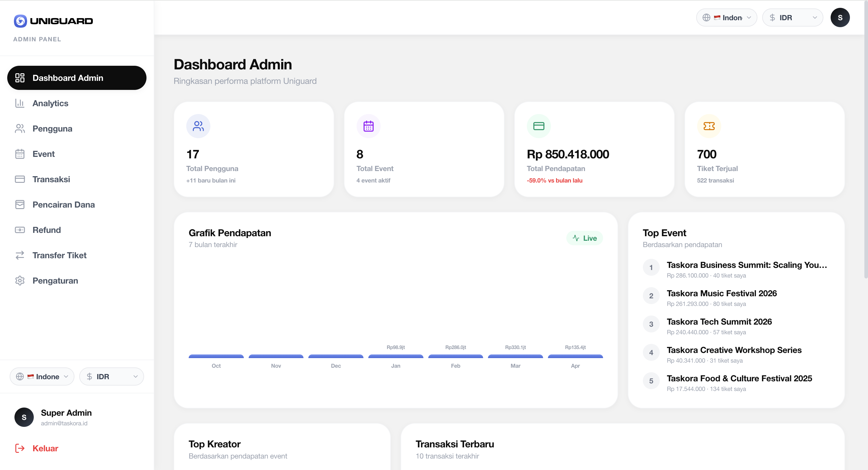Switch to the Dashboard Admin menu item
Viewport: 868px width, 470px height.
77,78
